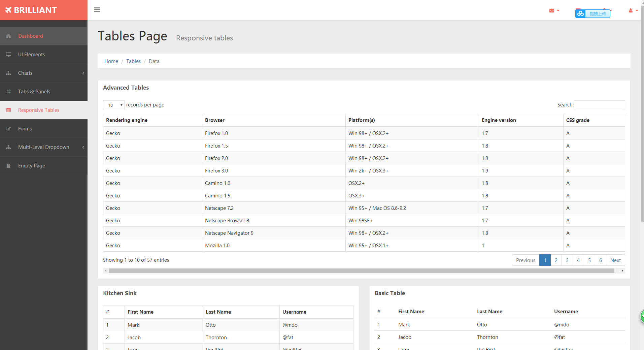
Task: Select the Netscape Navigator 9 cell
Action: (274, 233)
